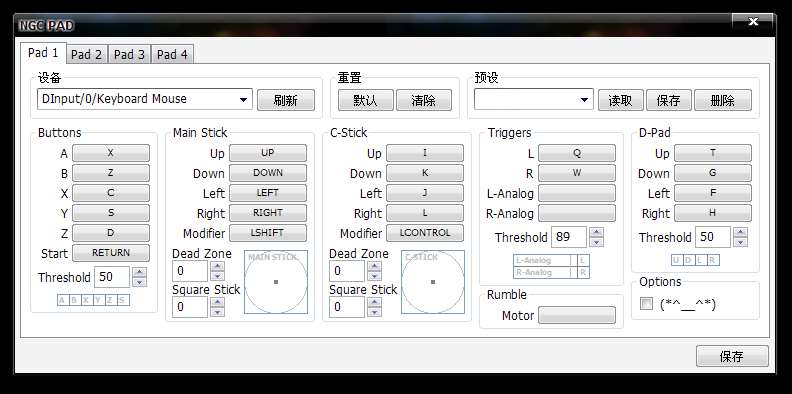Click Triggers L binding Q
This screenshot has height=394, width=792.
tap(577, 153)
